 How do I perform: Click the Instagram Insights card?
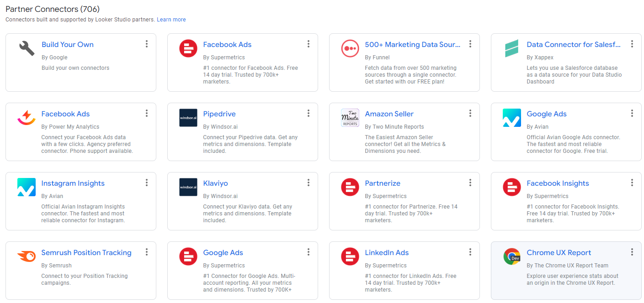80,201
